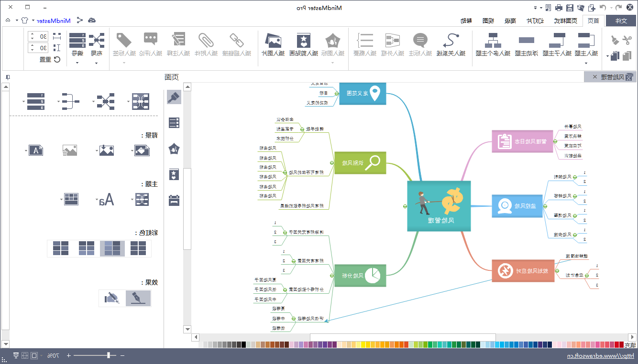Open the task calendar tab in side panel
This screenshot has height=364, width=638.
click(x=174, y=200)
